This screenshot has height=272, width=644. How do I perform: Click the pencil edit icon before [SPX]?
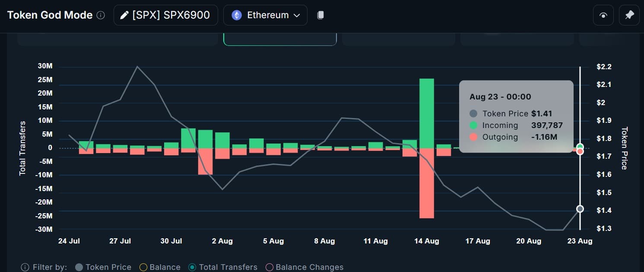click(x=124, y=15)
